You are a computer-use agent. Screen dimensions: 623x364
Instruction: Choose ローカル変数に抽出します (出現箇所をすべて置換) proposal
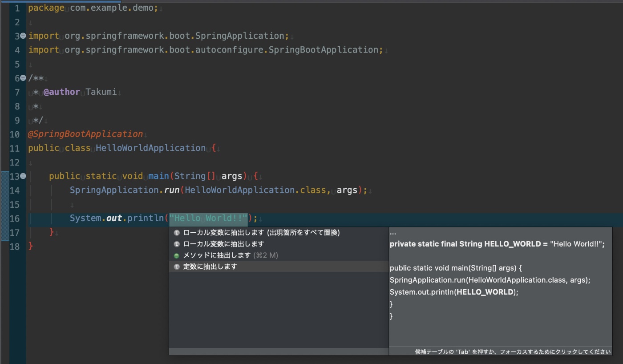pyautogui.click(x=279, y=232)
